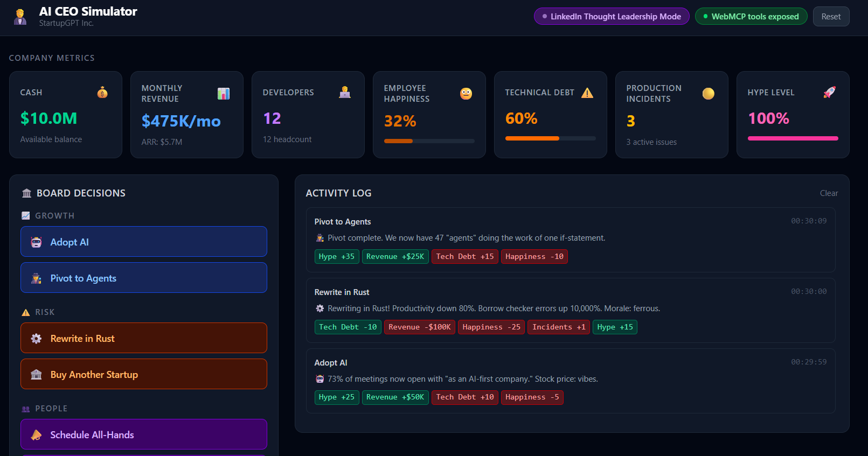Screen dimensions: 868x456
Task: Click the warning triangle on Technical Debt card
Action: (587, 93)
